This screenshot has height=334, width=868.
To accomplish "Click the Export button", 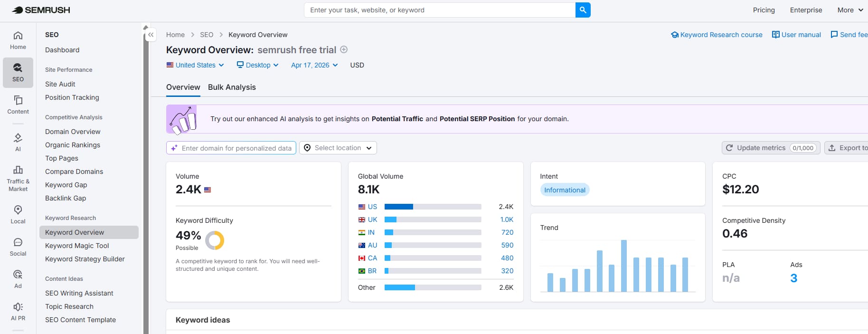I will [x=846, y=148].
